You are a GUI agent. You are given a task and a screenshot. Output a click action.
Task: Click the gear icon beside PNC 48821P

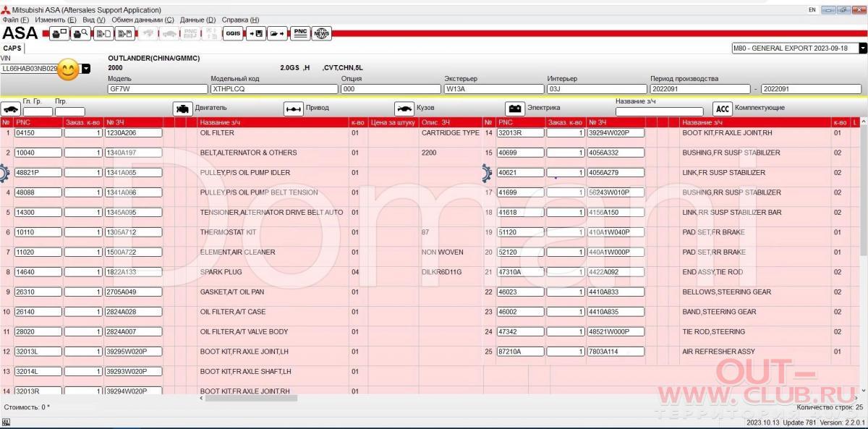(x=4, y=173)
